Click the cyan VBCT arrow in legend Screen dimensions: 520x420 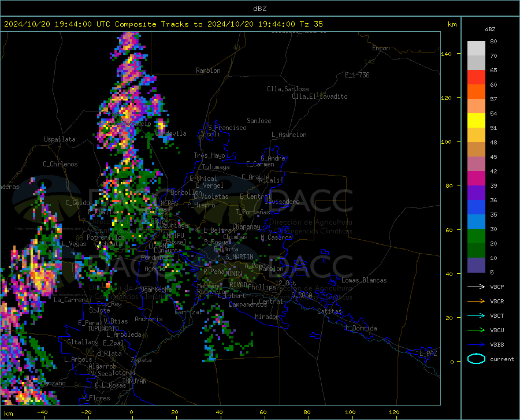pyautogui.click(x=476, y=315)
